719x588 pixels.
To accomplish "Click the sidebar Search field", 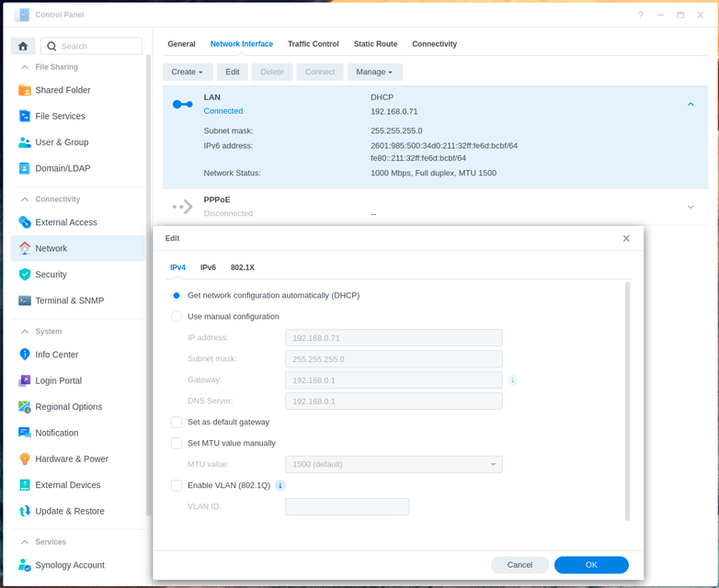I will click(x=91, y=46).
